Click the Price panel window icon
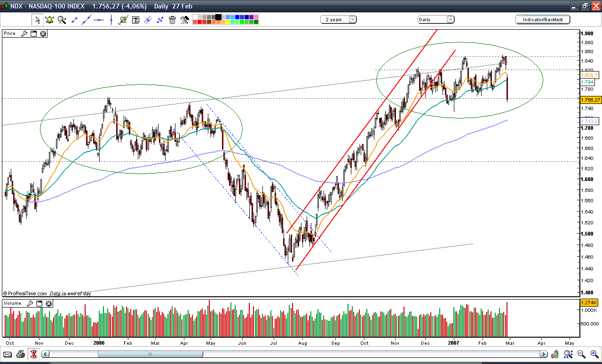Viewport: 602px width, 364px height. pos(34,33)
